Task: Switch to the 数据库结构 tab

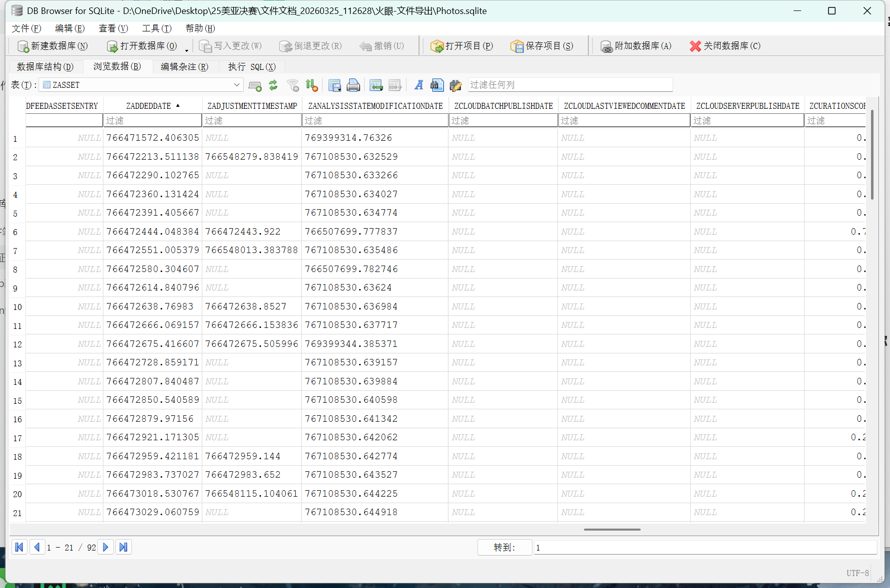Action: [45, 67]
